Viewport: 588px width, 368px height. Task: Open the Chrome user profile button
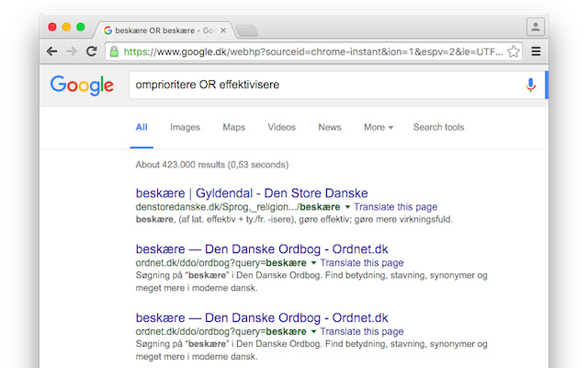pos(536,27)
